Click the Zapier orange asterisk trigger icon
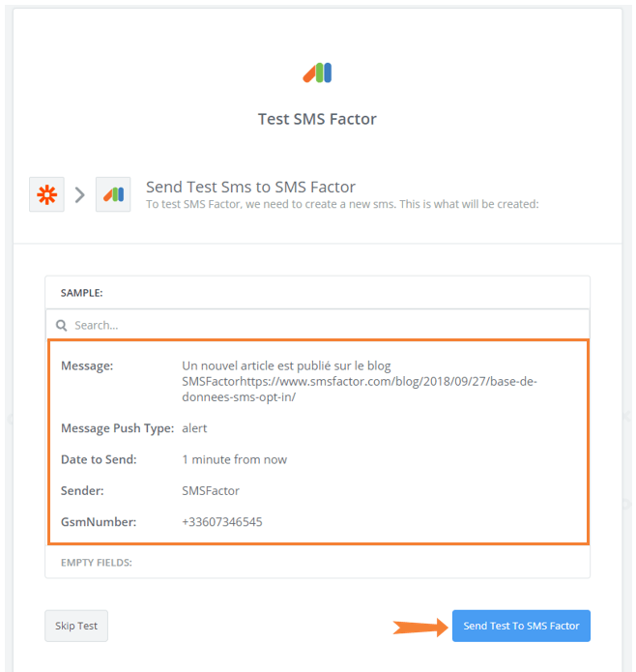The image size is (636, 672). (x=46, y=194)
